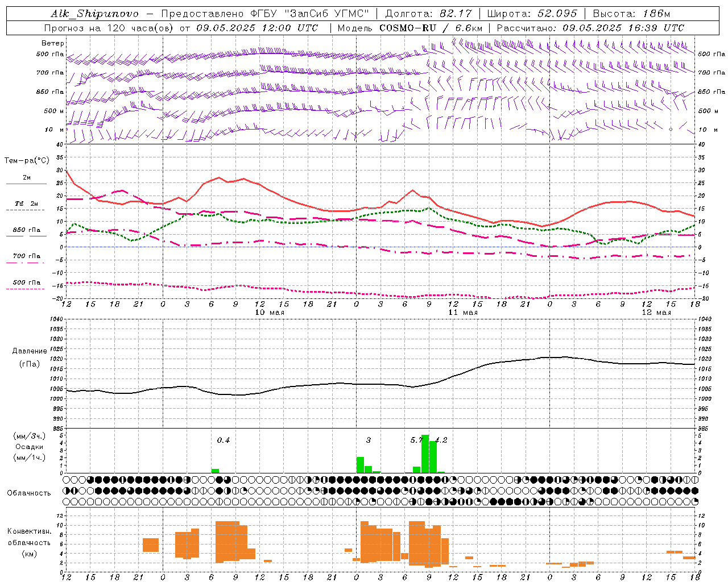Click the station height label 'Высота: 186м'
Screen dimensions: 728x582
pyautogui.click(x=631, y=14)
